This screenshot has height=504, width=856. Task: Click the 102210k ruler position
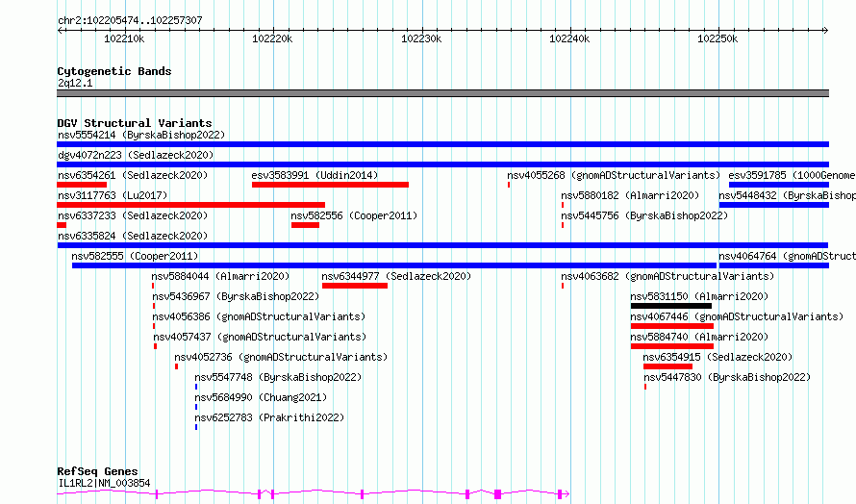point(124,38)
